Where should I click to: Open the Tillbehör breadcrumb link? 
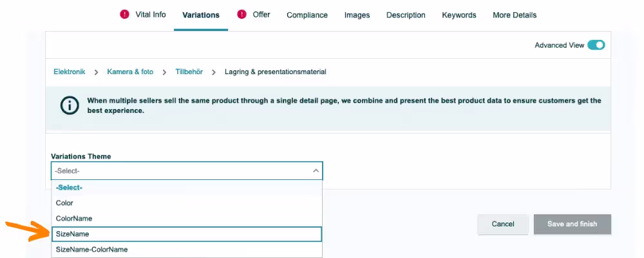pyautogui.click(x=189, y=72)
